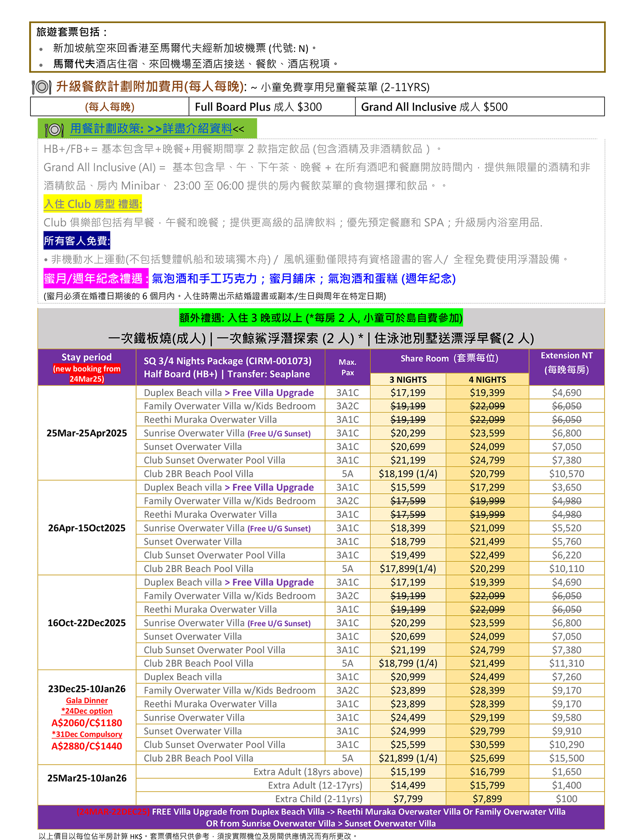Click the magenta 蜜月/週年紀念禮遇 label

[x=96, y=279]
